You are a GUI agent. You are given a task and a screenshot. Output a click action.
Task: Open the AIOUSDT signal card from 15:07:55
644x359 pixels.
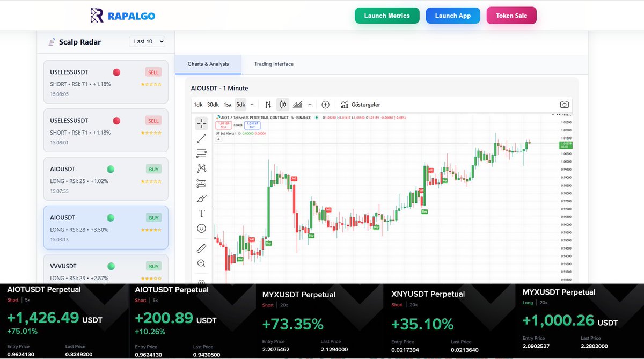tap(106, 179)
